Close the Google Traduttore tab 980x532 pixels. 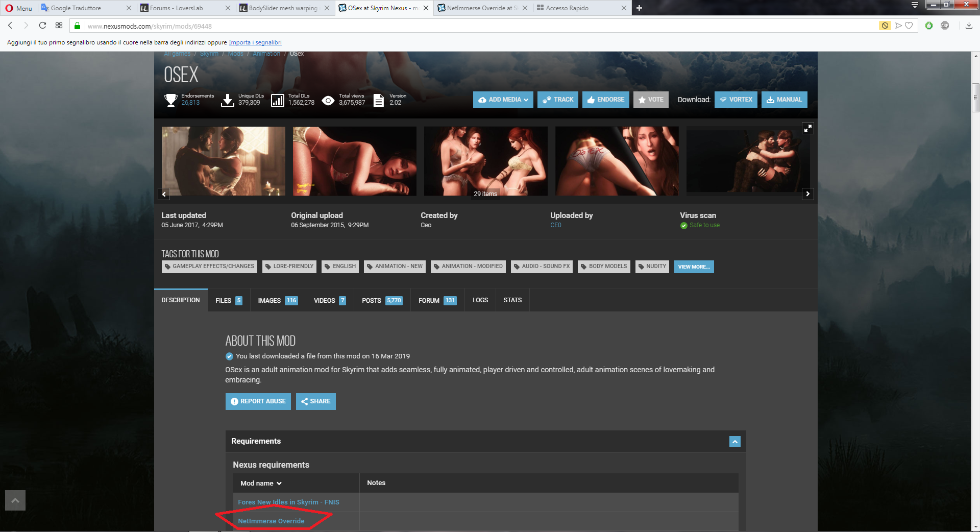[129, 8]
